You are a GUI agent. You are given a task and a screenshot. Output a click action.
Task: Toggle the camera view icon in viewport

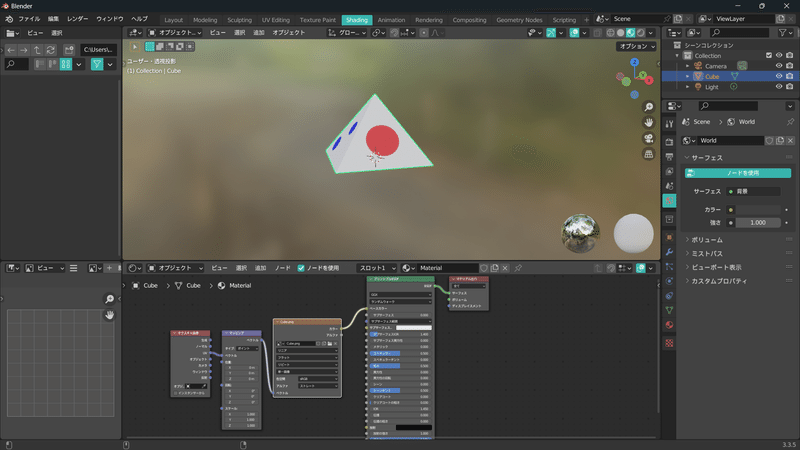click(648, 138)
